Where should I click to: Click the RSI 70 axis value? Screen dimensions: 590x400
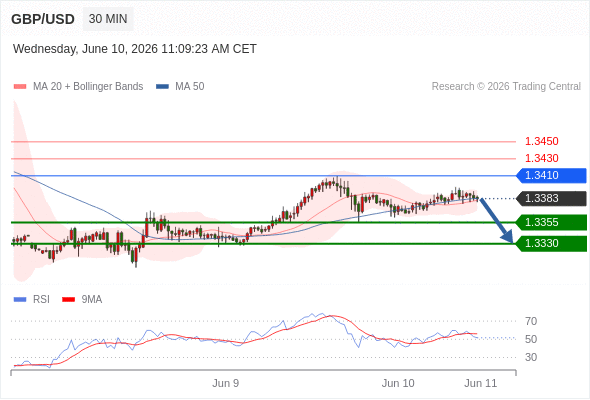pyautogui.click(x=531, y=321)
